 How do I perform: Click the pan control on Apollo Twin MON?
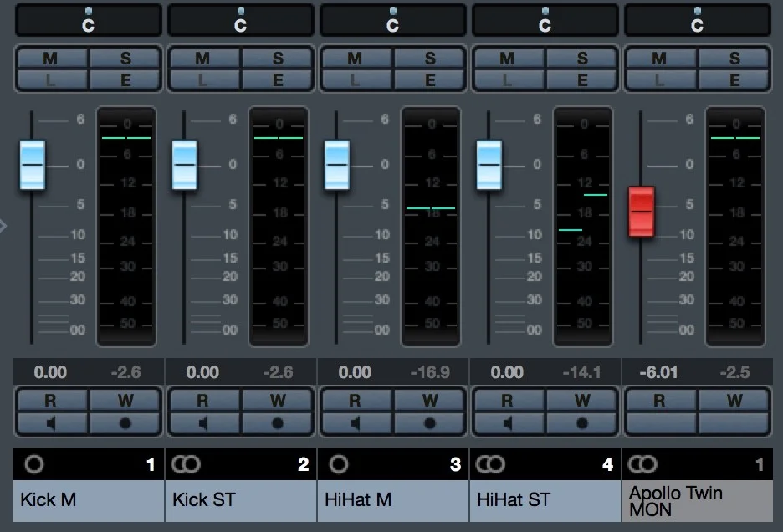[698, 20]
